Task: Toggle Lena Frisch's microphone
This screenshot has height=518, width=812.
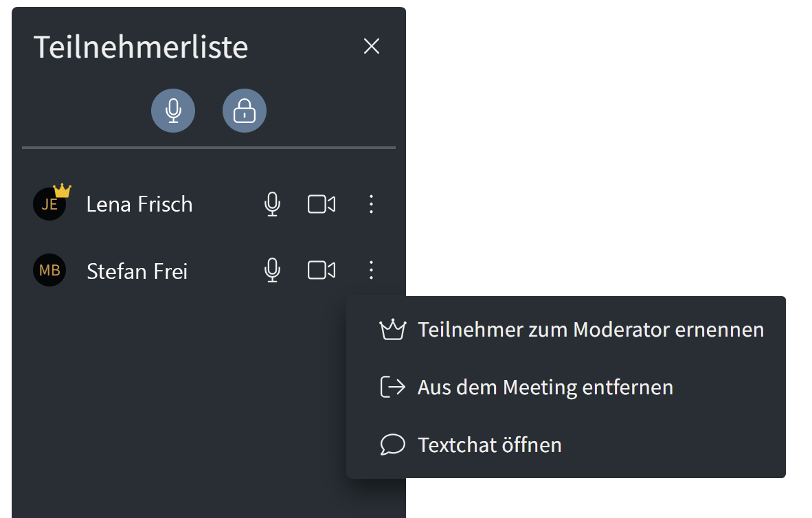Action: coord(273,204)
